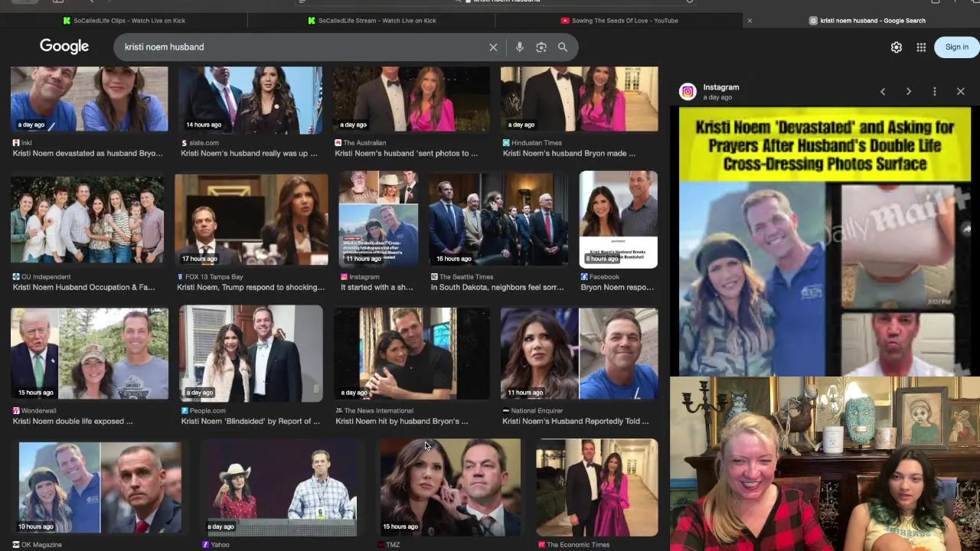Open the Instagram source link in the preview
Viewport: 980px width, 551px height.
(x=721, y=87)
